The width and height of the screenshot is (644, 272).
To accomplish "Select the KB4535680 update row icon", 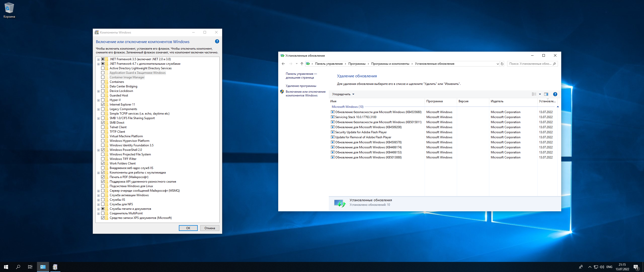I will point(333,112).
